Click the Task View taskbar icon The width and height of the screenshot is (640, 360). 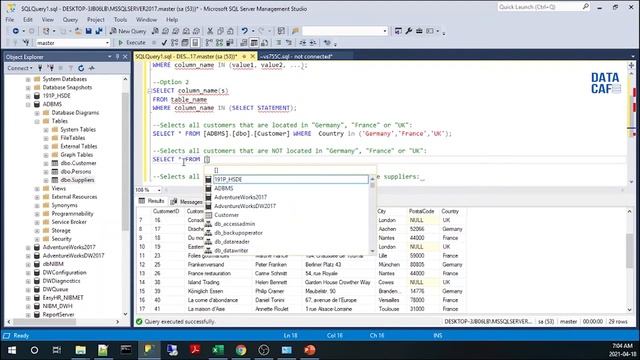tap(57, 350)
